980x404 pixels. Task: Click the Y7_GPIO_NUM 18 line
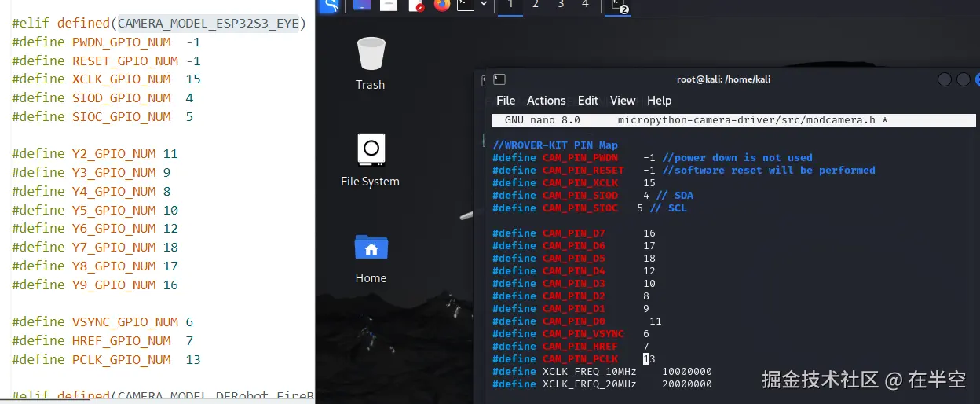click(95, 248)
